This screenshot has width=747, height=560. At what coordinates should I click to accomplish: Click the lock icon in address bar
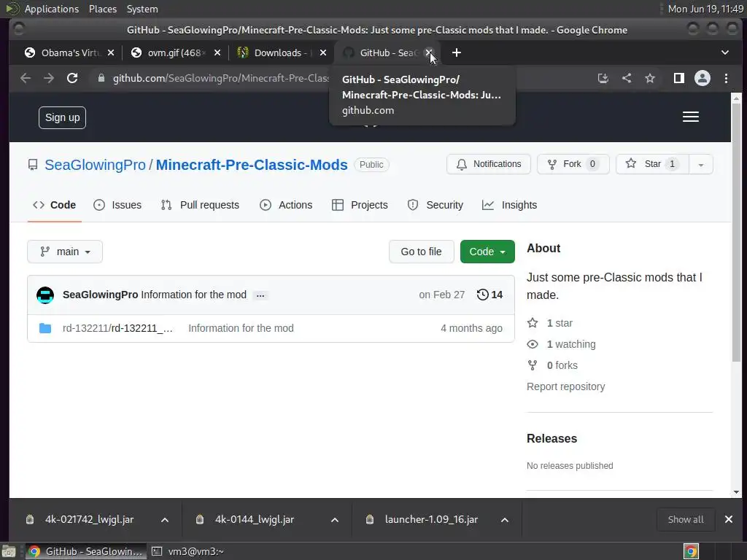click(101, 78)
